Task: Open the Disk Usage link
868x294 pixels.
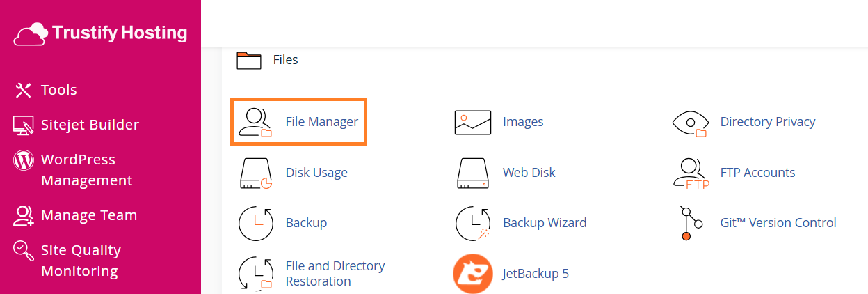Action: [x=316, y=173]
